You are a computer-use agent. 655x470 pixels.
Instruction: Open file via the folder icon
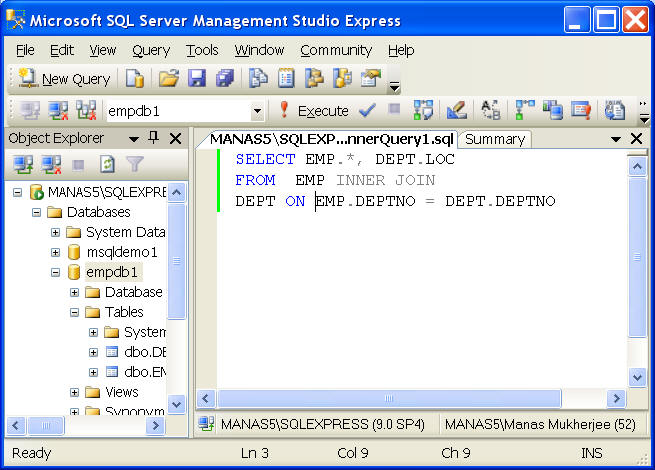[x=168, y=79]
